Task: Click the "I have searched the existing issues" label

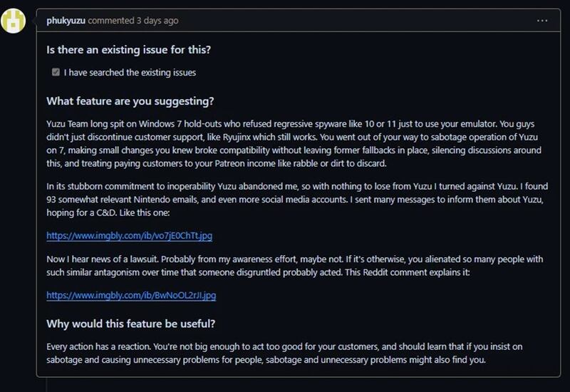Action: click(x=130, y=73)
